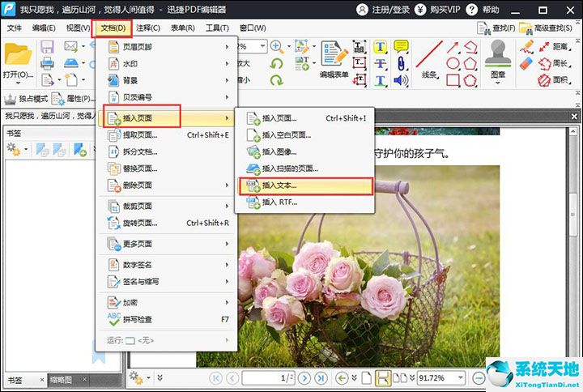Expand the 水印 submenu

pyautogui.click(x=167, y=64)
